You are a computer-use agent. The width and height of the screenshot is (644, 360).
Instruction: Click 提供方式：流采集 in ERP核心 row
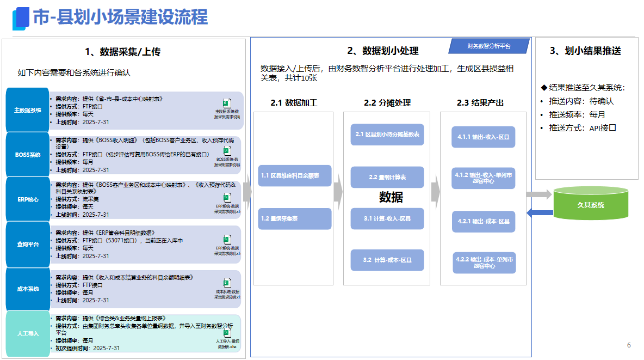click(x=77, y=199)
